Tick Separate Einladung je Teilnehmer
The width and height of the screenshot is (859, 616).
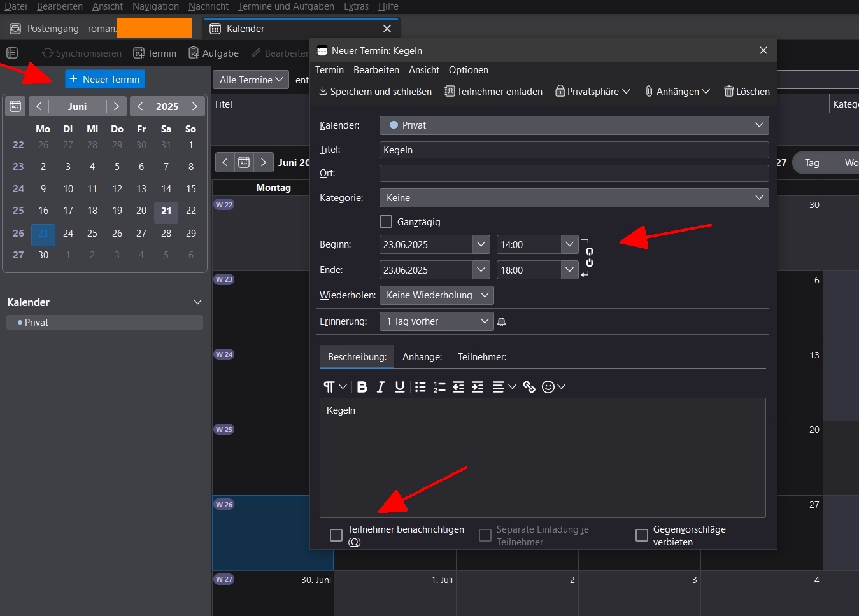point(485,535)
